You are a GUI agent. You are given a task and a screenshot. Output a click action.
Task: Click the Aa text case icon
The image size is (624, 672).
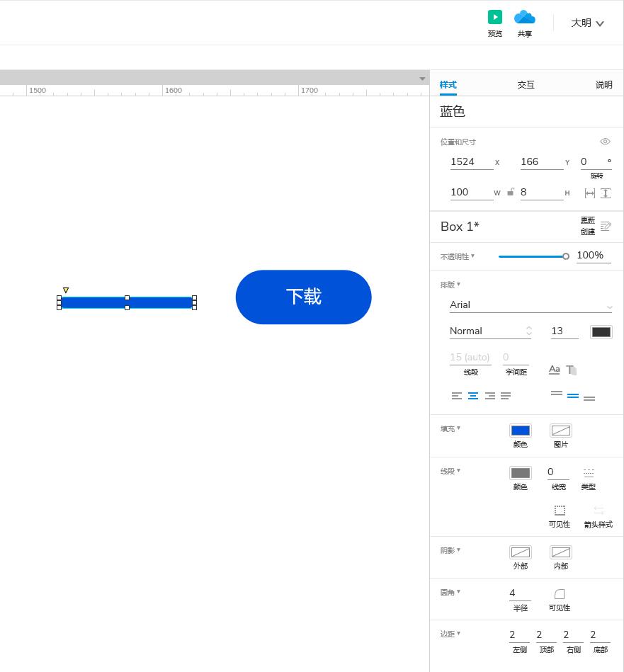point(554,370)
